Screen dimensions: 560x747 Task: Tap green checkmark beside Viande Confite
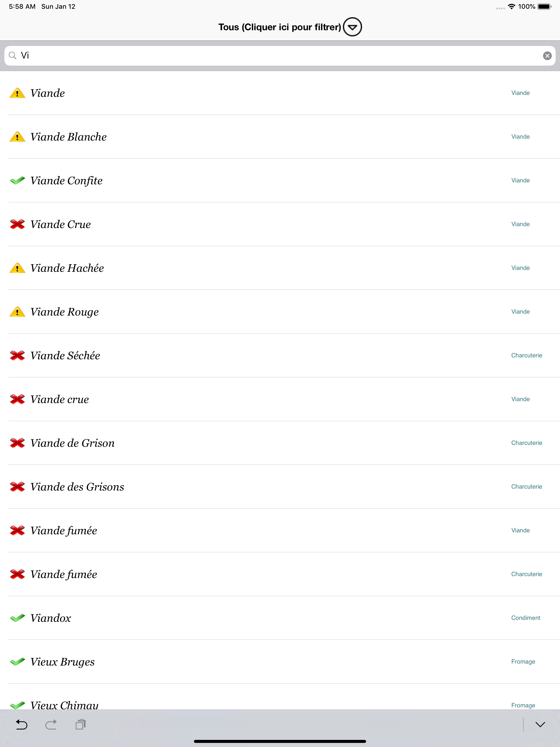(x=17, y=181)
